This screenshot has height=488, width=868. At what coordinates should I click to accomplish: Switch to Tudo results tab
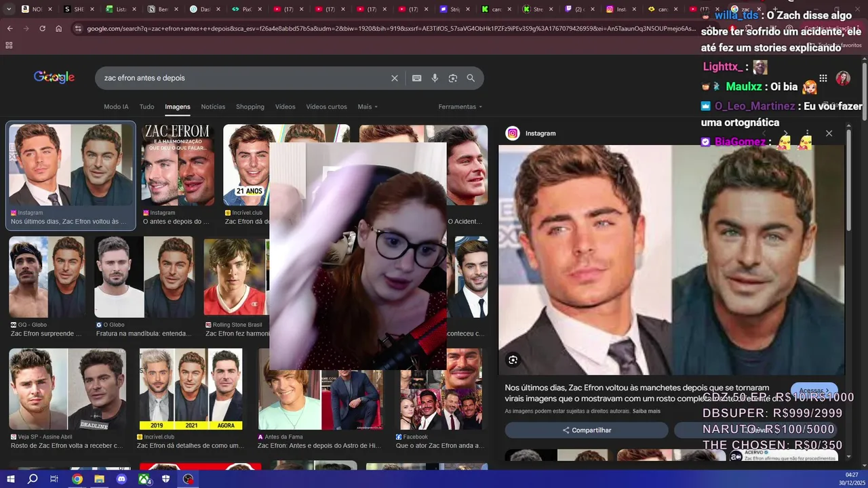(x=146, y=106)
